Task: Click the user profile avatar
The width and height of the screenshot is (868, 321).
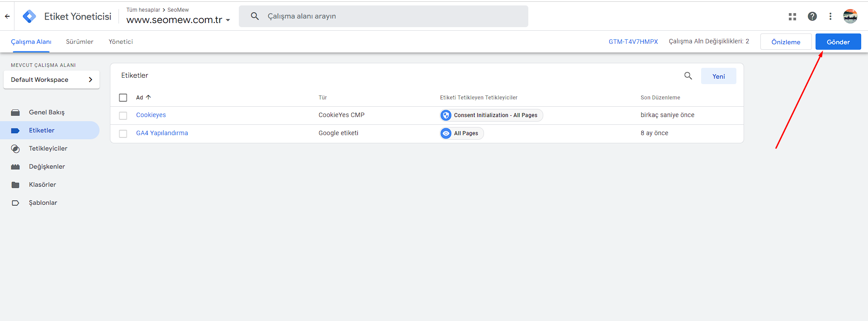Action: (850, 16)
